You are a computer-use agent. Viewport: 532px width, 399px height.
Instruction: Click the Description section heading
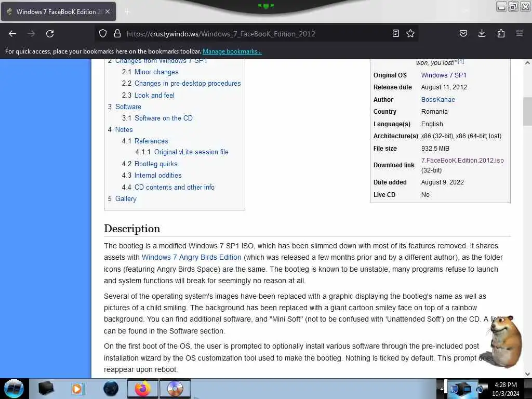click(132, 229)
